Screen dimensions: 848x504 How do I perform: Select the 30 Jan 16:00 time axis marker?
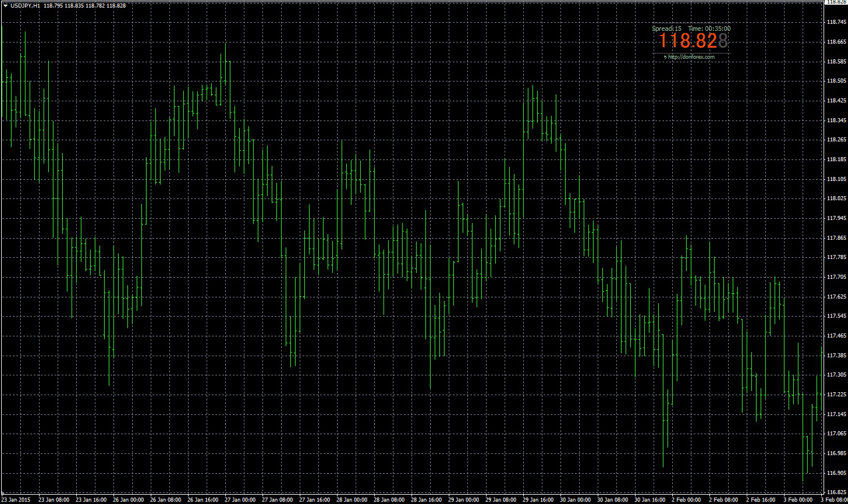point(650,499)
